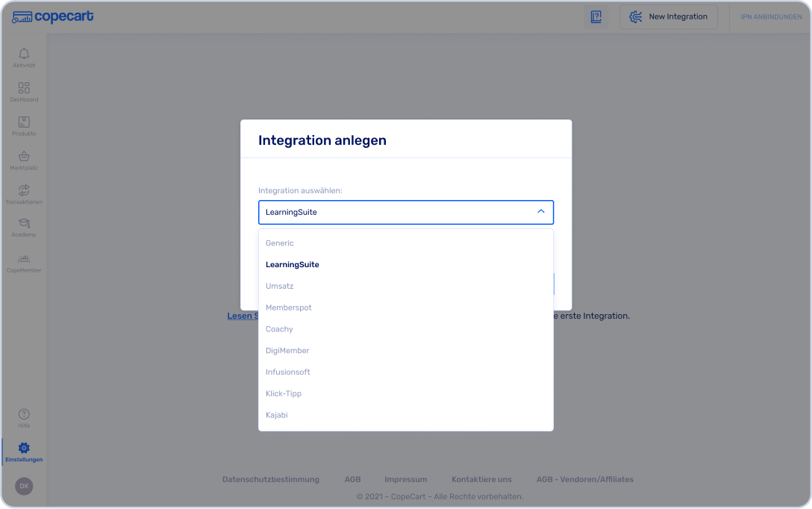Choose Coachy integration option
Screen dimensions: 812x509
coord(406,329)
